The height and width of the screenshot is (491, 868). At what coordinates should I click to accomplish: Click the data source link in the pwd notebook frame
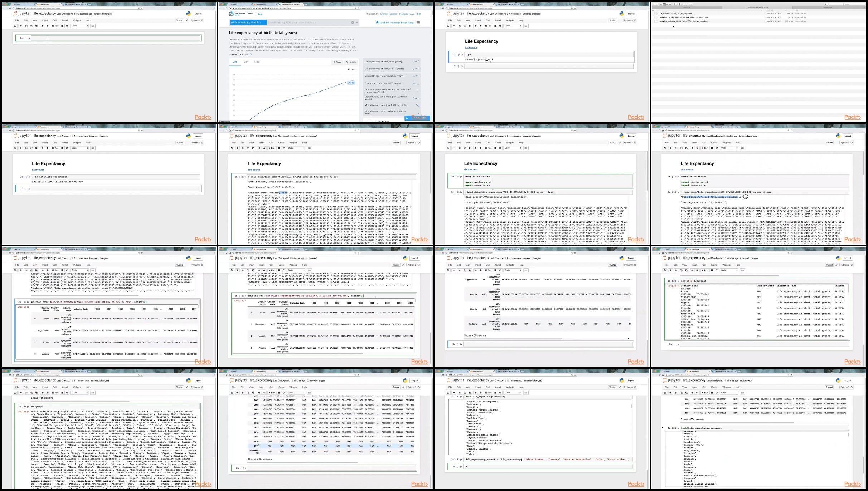coord(471,47)
